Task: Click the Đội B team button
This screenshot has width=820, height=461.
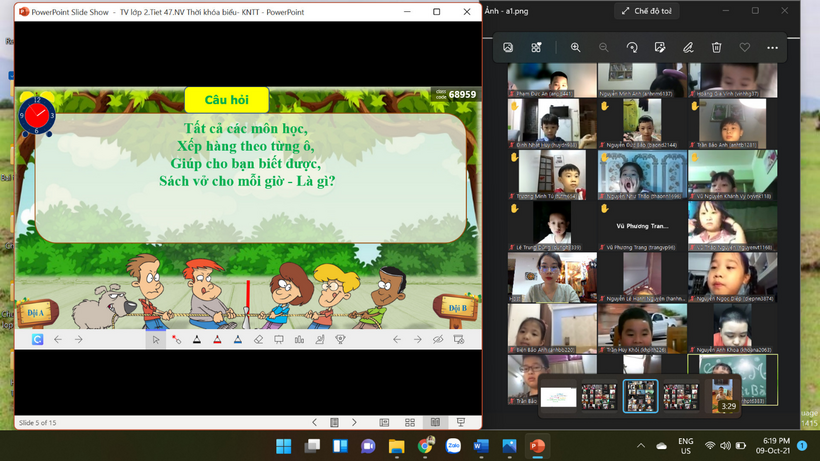Action: [x=456, y=308]
